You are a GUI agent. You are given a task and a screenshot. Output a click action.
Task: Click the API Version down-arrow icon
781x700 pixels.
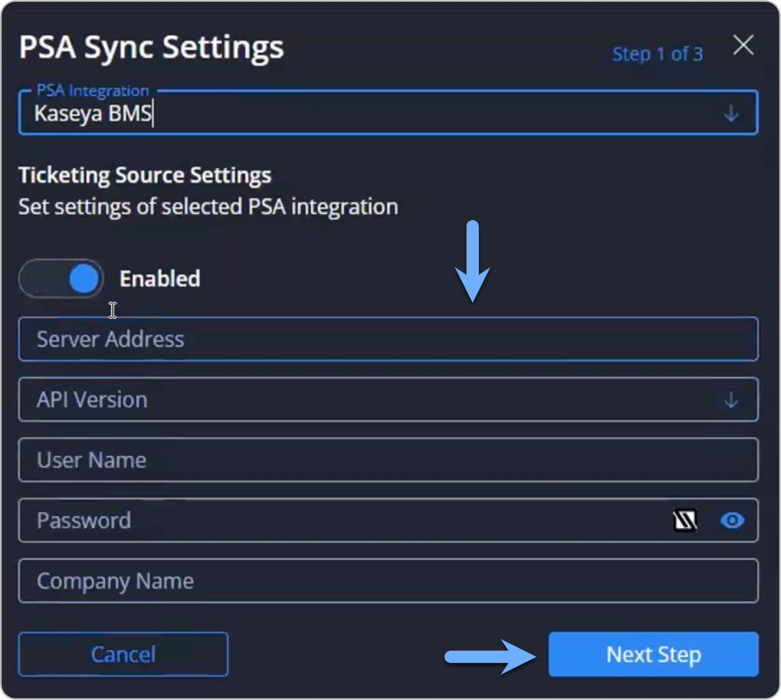[730, 400]
